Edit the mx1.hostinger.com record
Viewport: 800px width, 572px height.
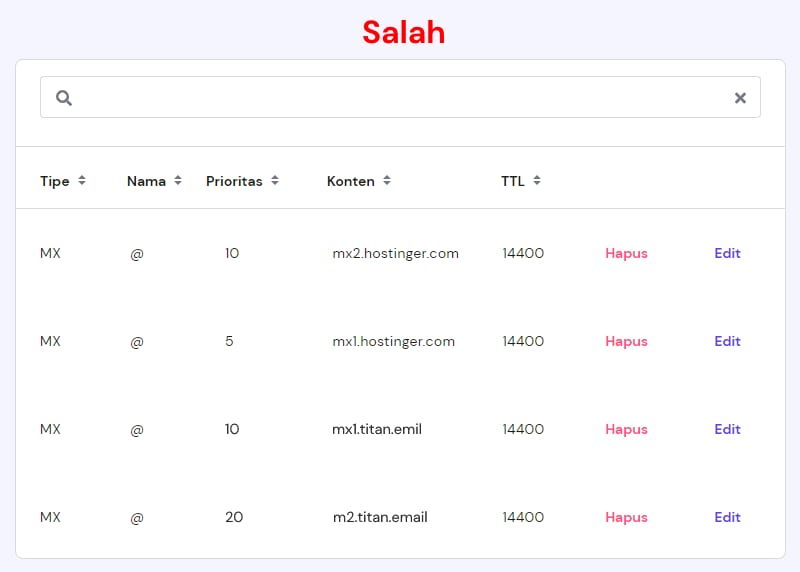(x=727, y=342)
